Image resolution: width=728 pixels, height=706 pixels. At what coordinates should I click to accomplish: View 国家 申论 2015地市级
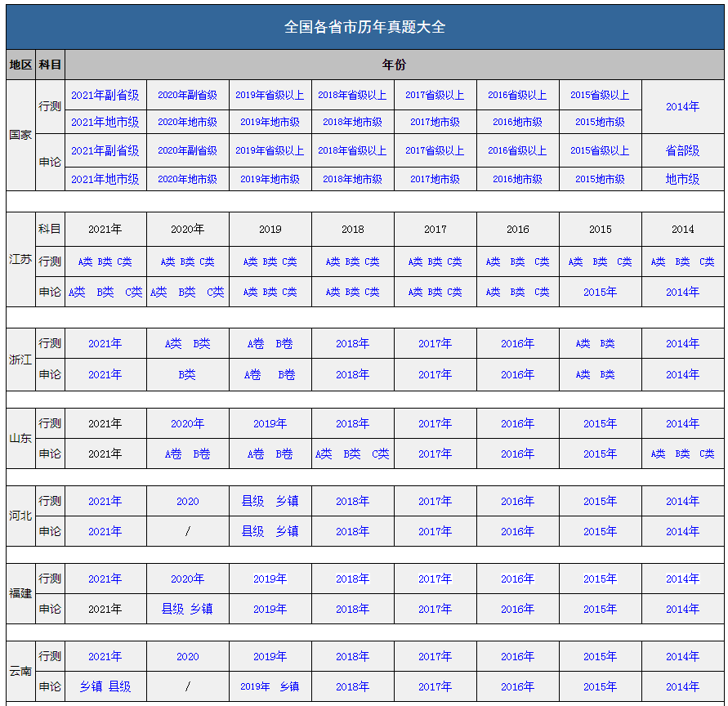[x=600, y=179]
